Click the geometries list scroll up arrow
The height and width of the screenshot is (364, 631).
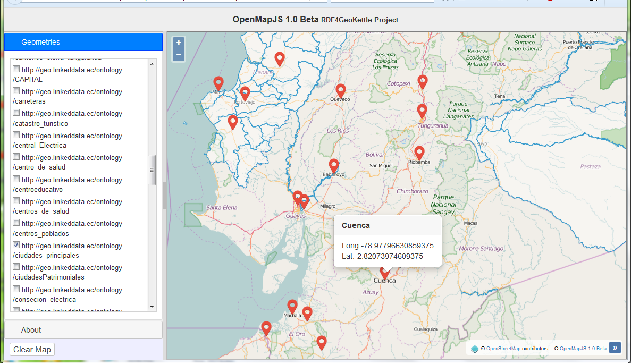(152, 64)
